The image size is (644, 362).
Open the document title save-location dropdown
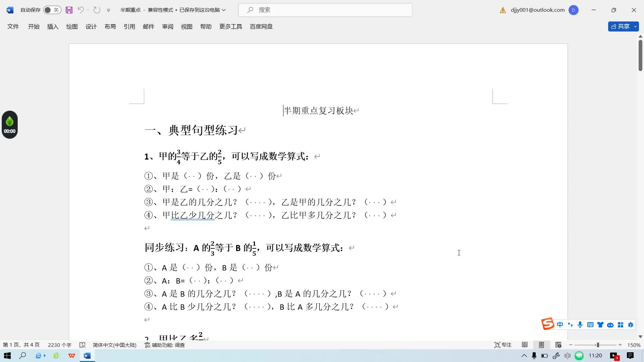coord(224,10)
